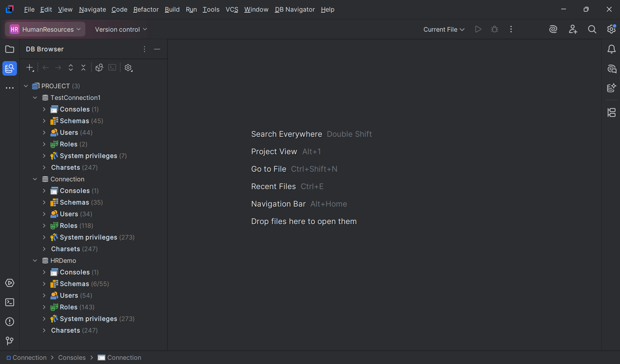Image resolution: width=620 pixels, height=364 pixels.
Task: Hide the DB Browser panel
Action: coord(157,49)
